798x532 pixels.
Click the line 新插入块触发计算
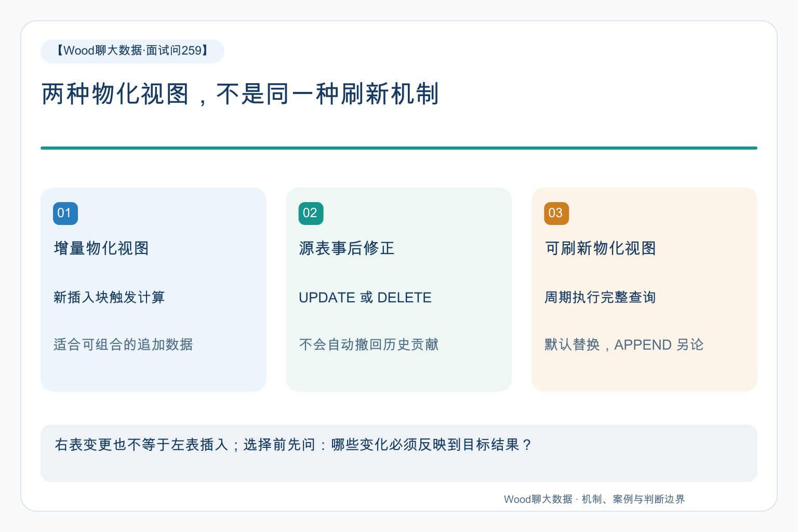coord(109,297)
